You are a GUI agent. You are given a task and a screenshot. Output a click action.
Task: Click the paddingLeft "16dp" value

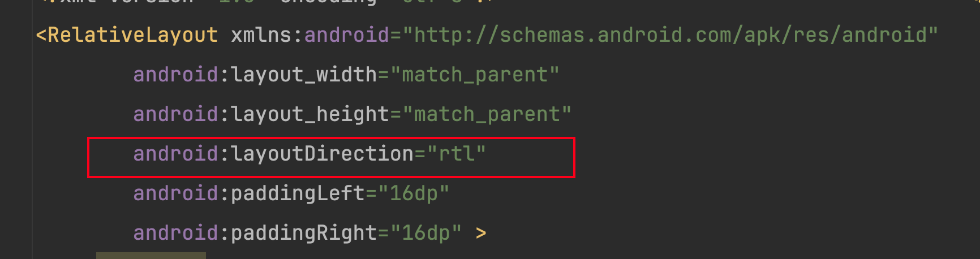point(414,193)
